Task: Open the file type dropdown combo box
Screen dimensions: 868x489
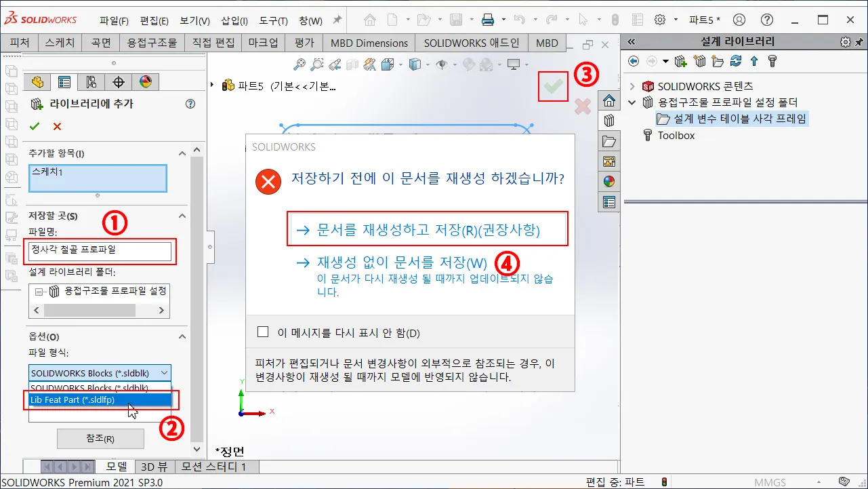Action: pos(100,373)
